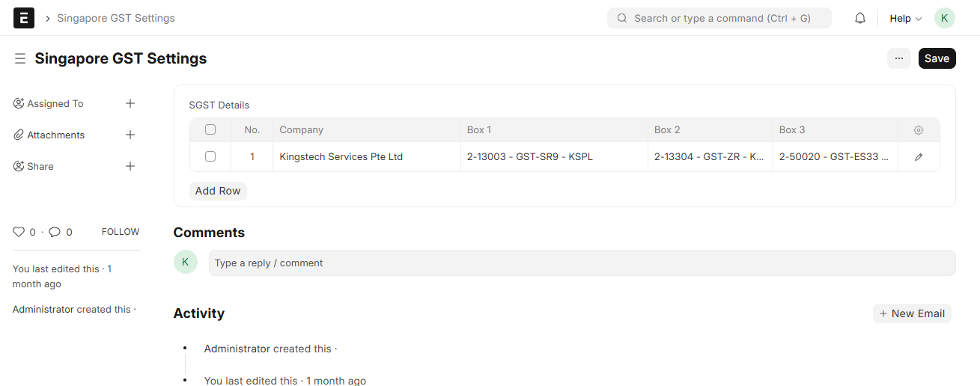Select all rows using the header checkbox
980x386 pixels.
click(x=210, y=130)
